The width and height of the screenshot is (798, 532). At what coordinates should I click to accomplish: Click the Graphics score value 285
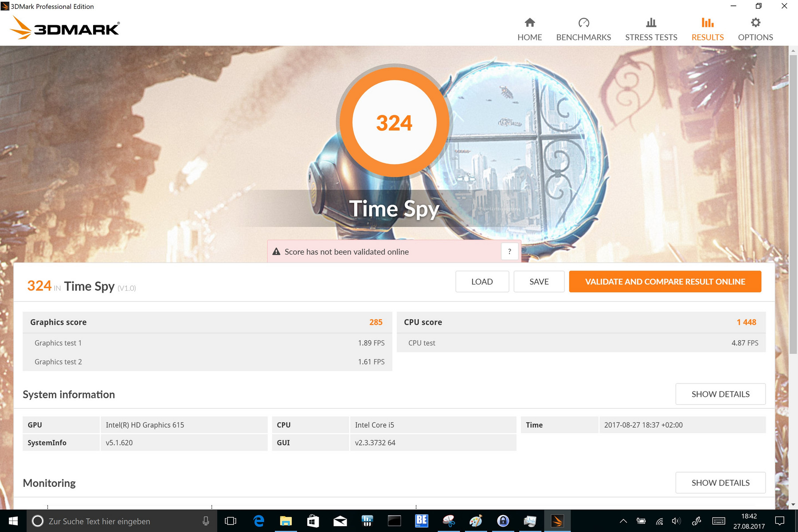pos(376,322)
